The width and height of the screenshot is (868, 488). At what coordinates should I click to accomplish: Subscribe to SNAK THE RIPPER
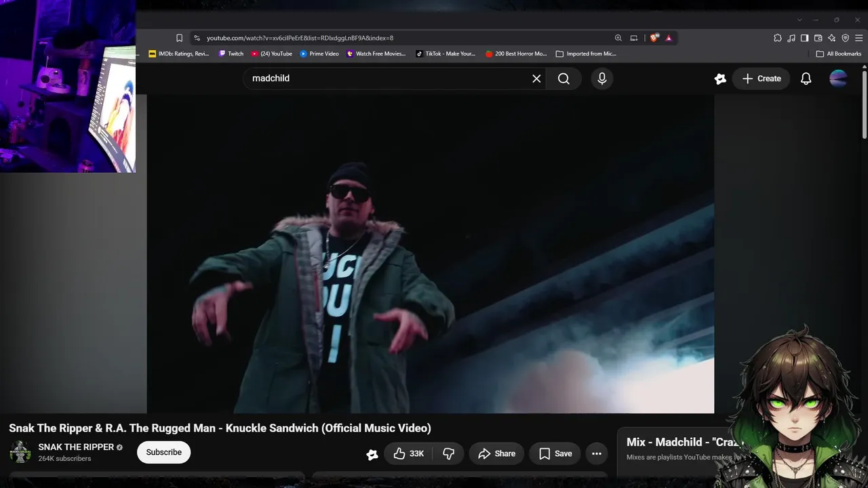pos(163,452)
